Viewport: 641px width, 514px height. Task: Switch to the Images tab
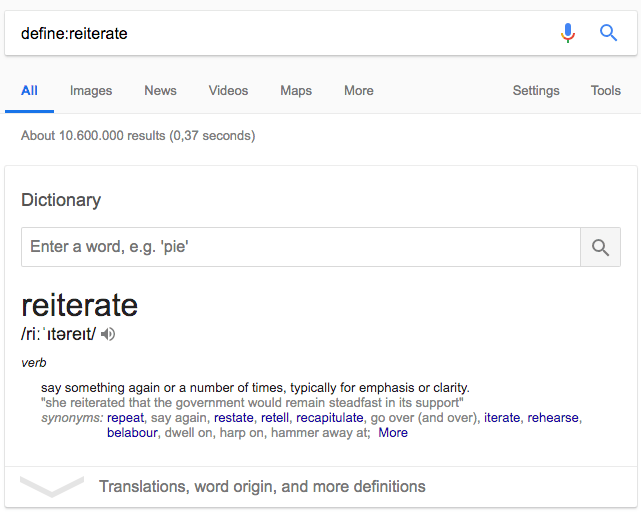click(91, 90)
